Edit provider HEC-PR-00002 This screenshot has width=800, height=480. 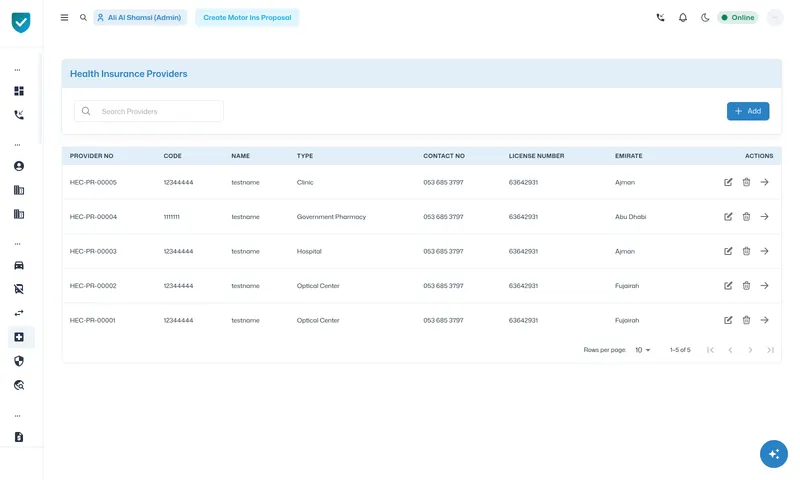(728, 286)
